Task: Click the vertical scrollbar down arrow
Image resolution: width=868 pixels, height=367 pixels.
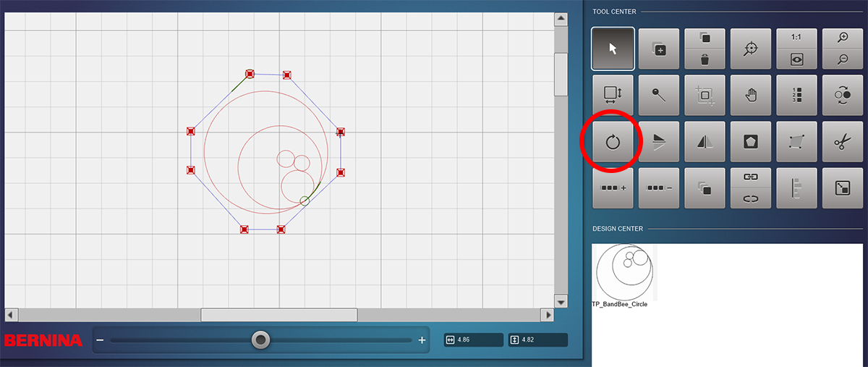Action: (x=561, y=301)
